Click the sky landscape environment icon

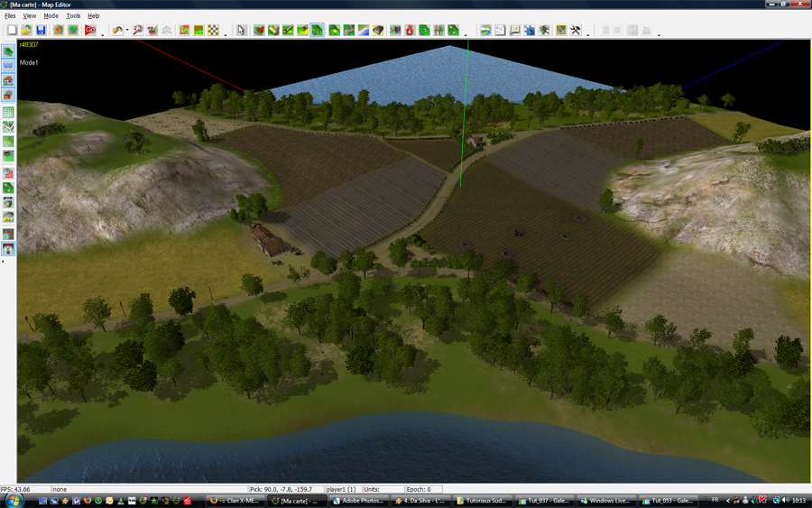485,30
